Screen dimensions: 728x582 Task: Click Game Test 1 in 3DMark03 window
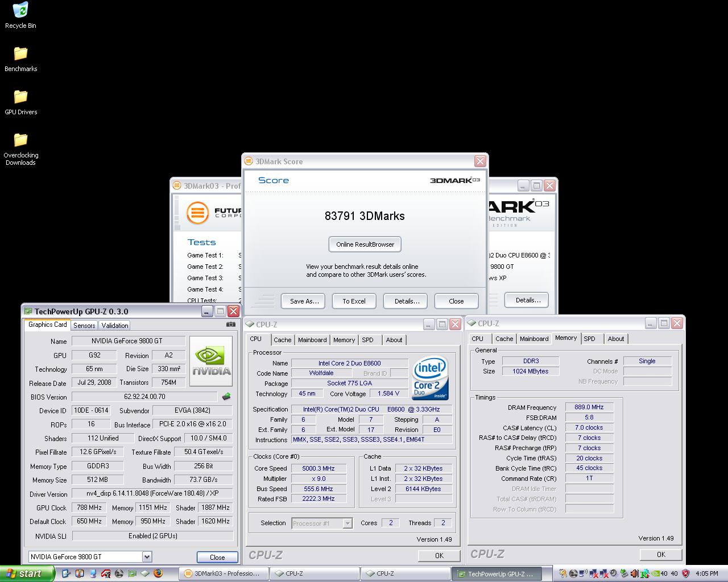tap(205, 255)
